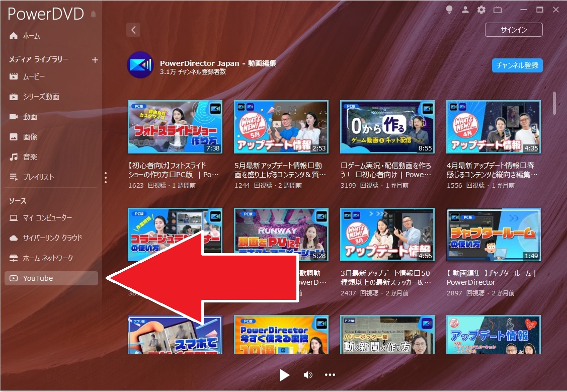Open title 【動画編集】チャプタールーム PowerDirector
This screenshot has height=392, width=567.
point(492,278)
